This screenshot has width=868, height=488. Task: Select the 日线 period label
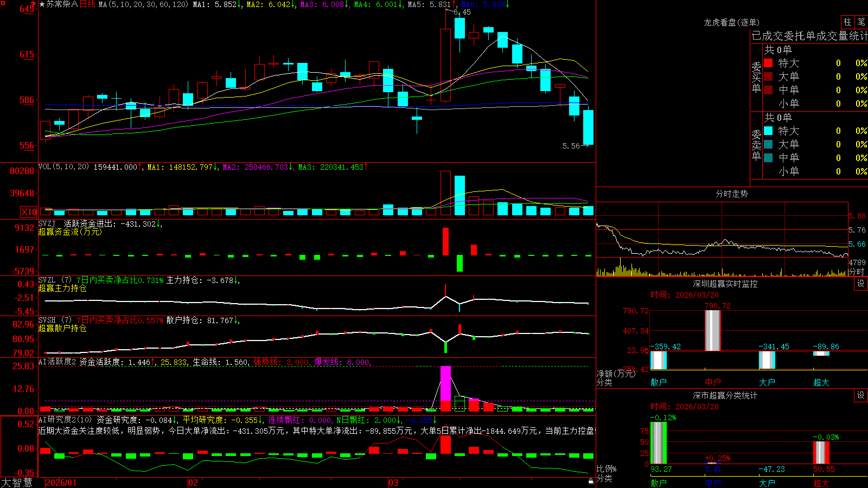[87, 4]
